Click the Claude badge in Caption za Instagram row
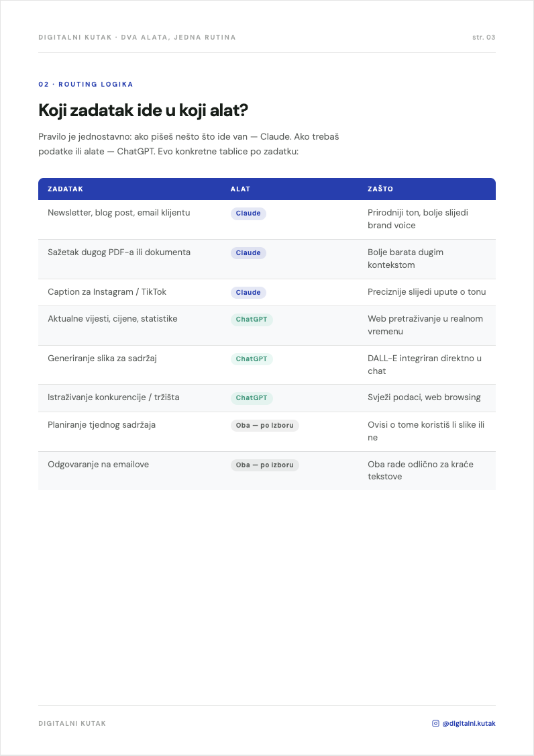Viewport: 534px width, 756px height. pos(248,293)
